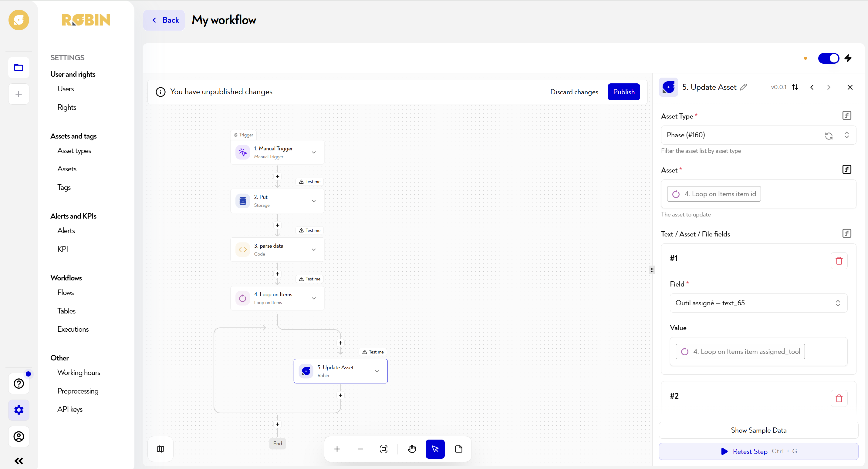
Task: Select the pointer selection tool
Action: (x=435, y=449)
